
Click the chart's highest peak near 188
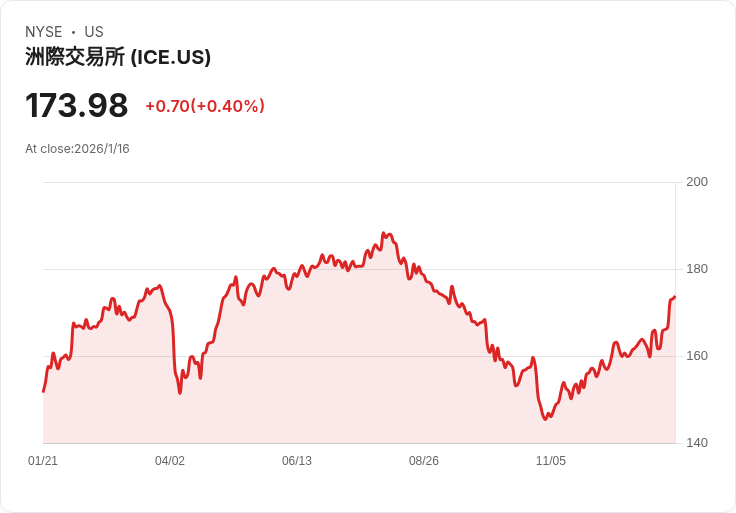pos(383,233)
